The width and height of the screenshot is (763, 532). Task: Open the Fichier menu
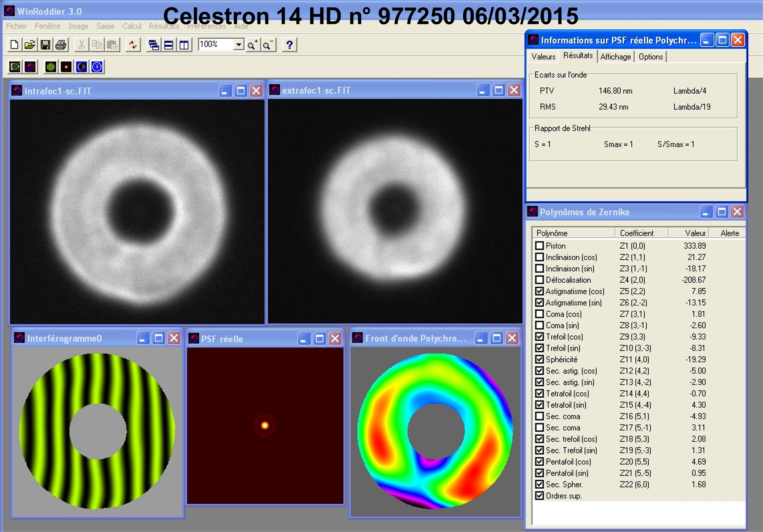click(16, 26)
